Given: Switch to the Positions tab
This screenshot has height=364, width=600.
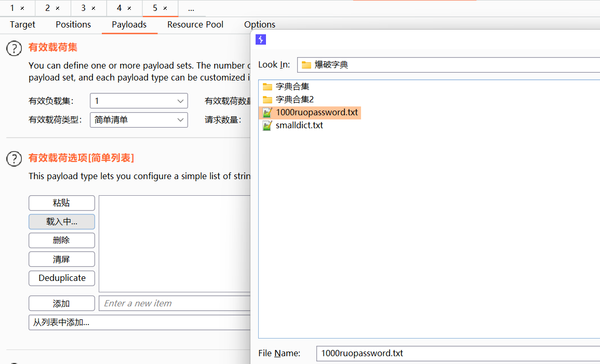Looking at the screenshot, I should [73, 24].
